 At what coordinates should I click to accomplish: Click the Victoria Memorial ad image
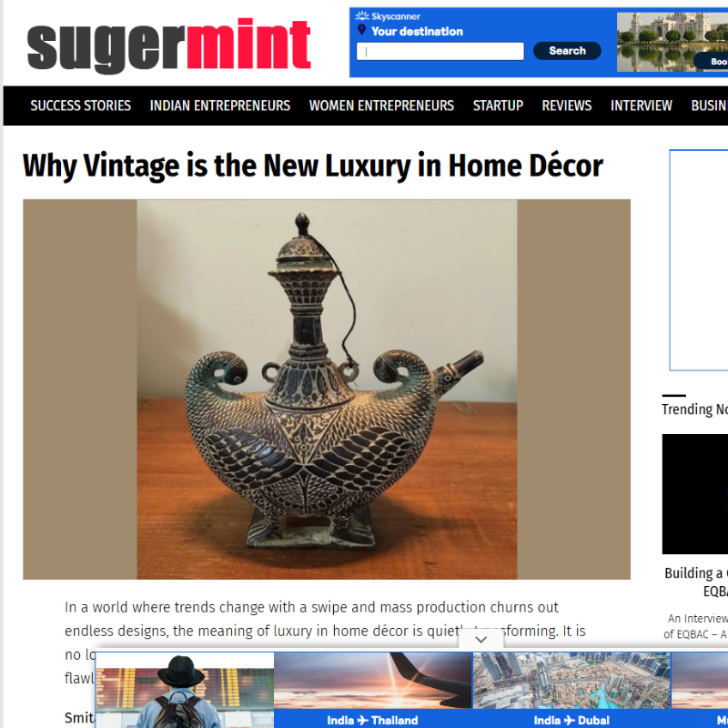[x=672, y=42]
